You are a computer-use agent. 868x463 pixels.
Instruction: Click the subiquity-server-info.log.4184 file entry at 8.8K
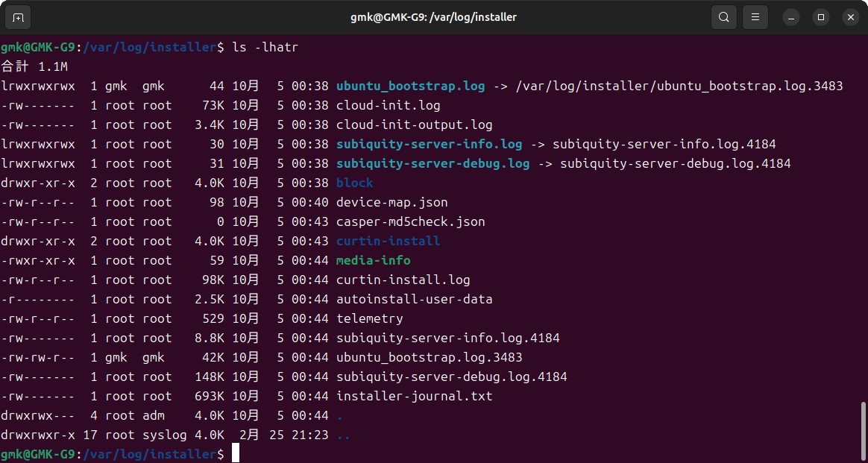pyautogui.click(x=448, y=338)
